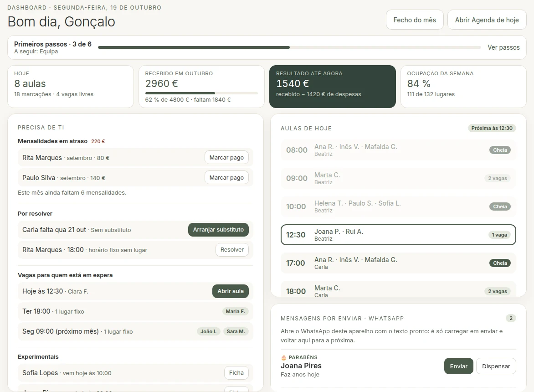Open the 08:00 class row
534x392 pixels.
tap(398, 150)
